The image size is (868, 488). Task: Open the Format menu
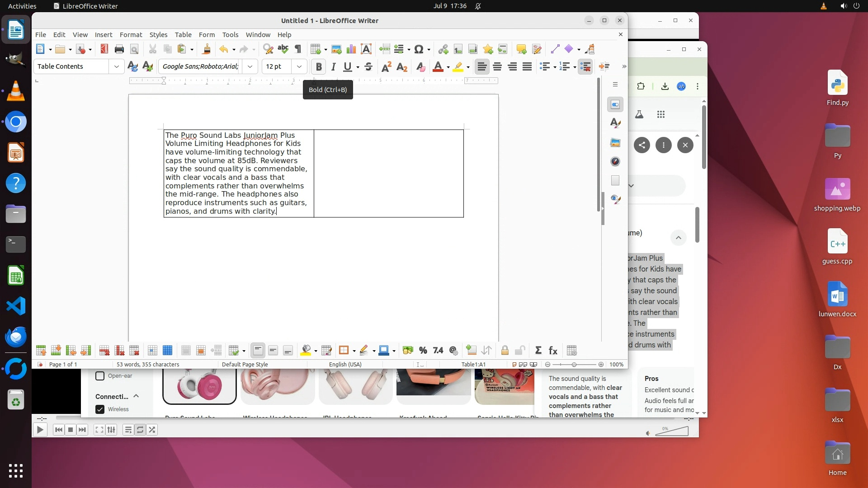(x=131, y=35)
